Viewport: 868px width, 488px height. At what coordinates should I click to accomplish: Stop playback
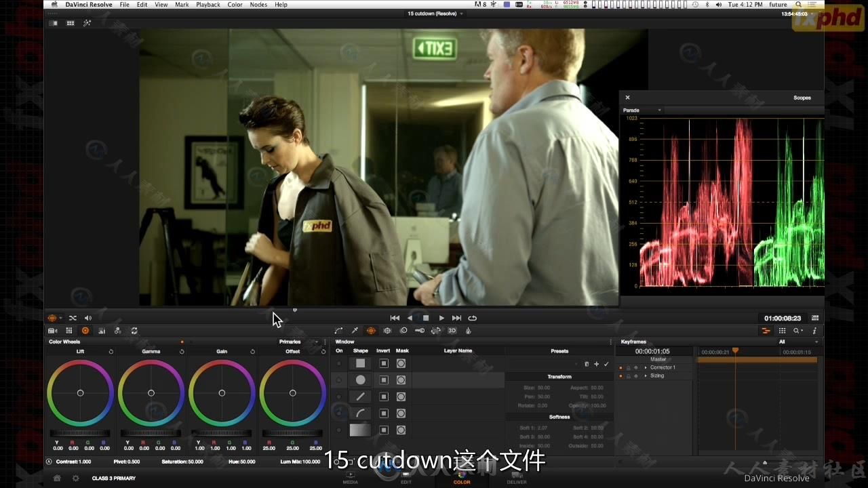(426, 318)
